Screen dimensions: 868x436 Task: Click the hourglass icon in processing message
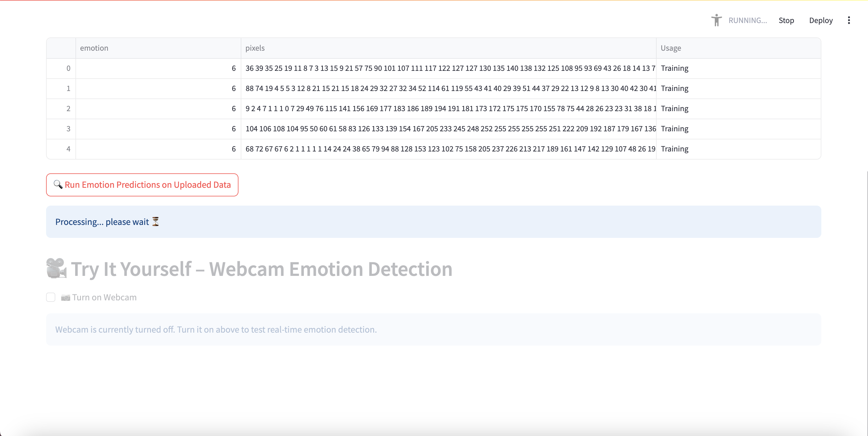155,222
